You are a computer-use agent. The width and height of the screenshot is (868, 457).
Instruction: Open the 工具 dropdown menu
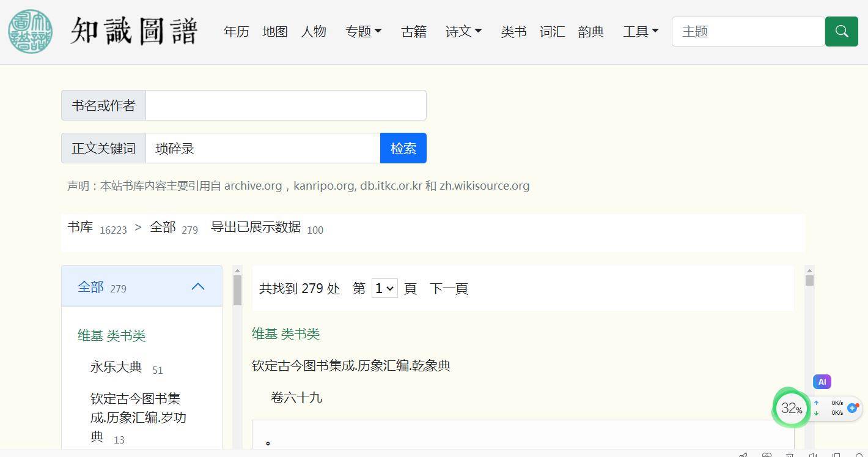click(x=640, y=31)
